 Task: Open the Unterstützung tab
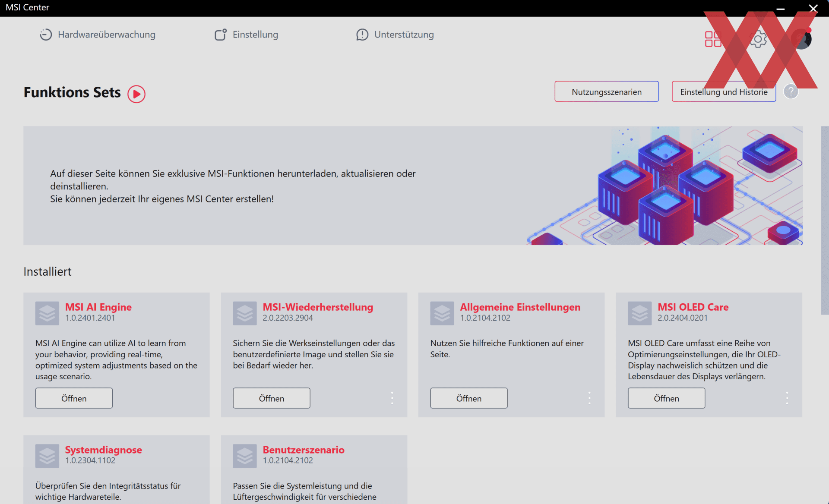(x=395, y=35)
